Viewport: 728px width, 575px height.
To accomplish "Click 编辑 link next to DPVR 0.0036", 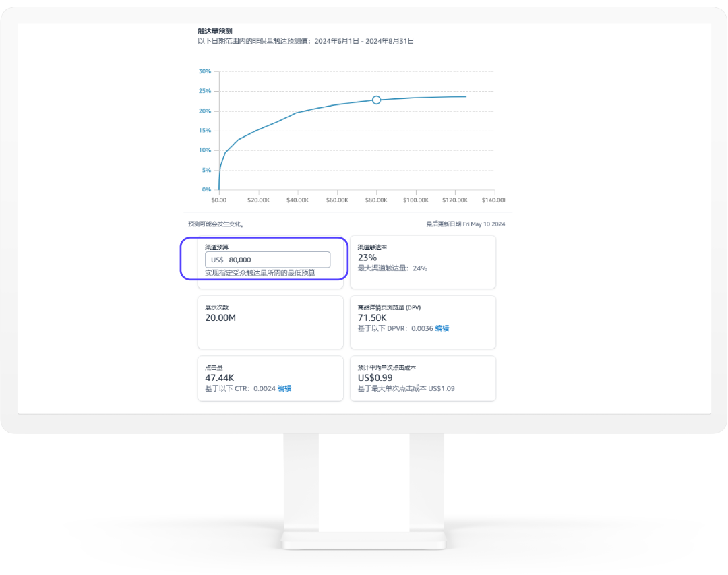I will pos(442,328).
